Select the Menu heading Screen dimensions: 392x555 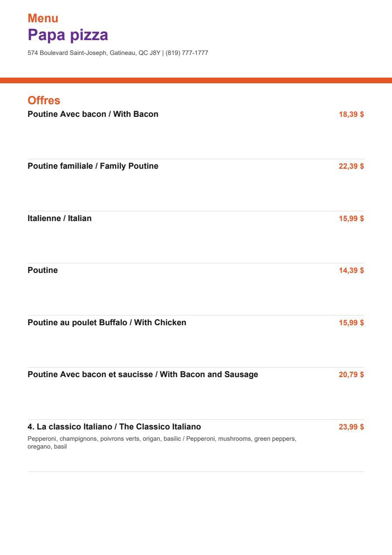click(43, 18)
